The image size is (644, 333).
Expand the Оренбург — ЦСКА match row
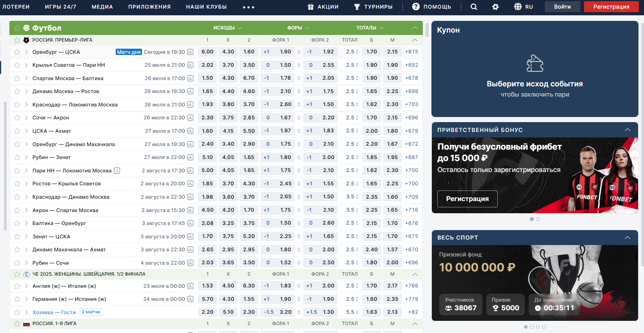tap(26, 52)
